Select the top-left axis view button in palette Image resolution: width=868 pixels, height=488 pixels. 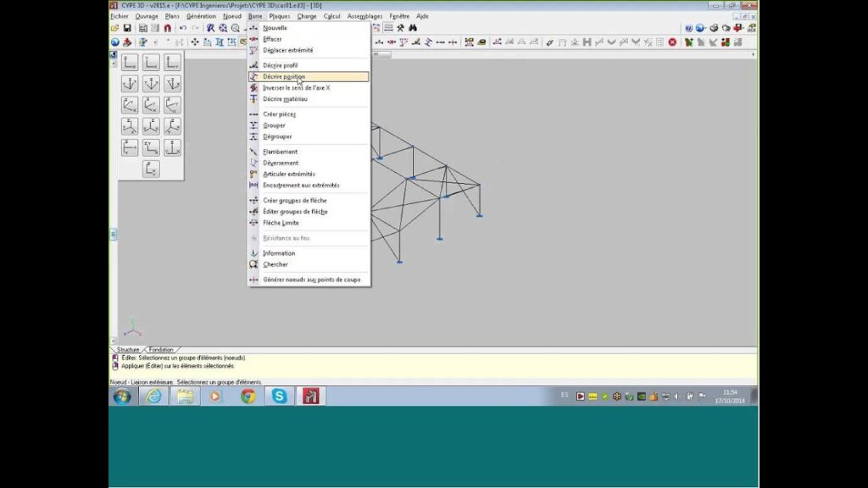tap(130, 63)
